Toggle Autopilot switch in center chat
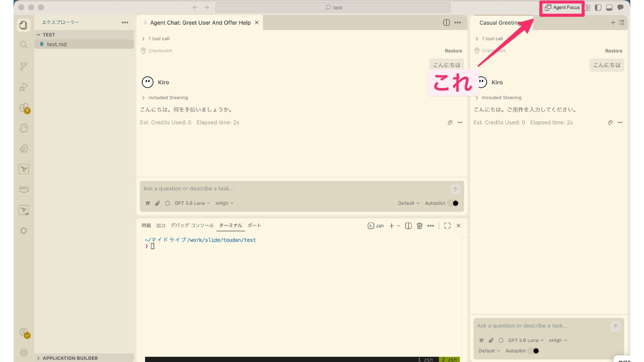Screen dimensions: 644x362 [453, 203]
